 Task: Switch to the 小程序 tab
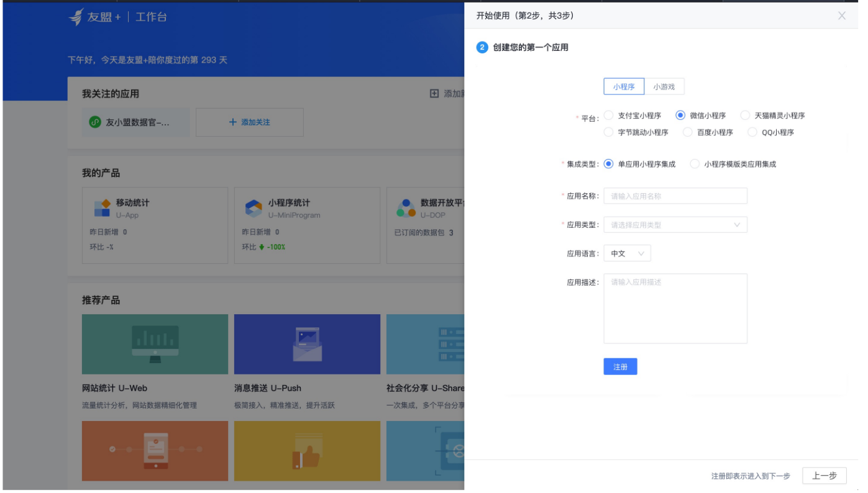624,87
